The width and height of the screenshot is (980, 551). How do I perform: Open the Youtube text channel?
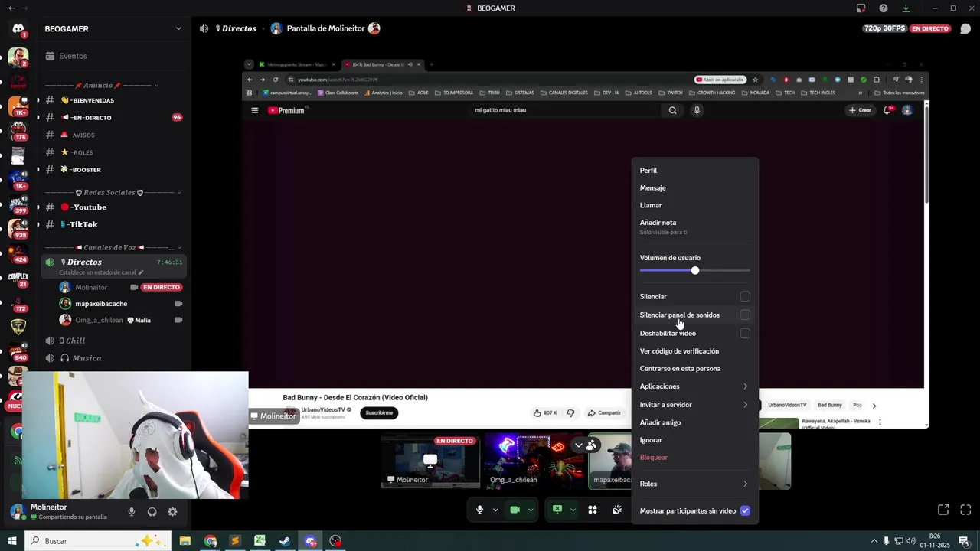pyautogui.click(x=114, y=207)
